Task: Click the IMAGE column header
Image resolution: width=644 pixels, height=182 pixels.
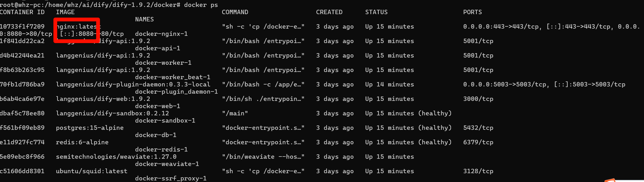Action: point(65,12)
